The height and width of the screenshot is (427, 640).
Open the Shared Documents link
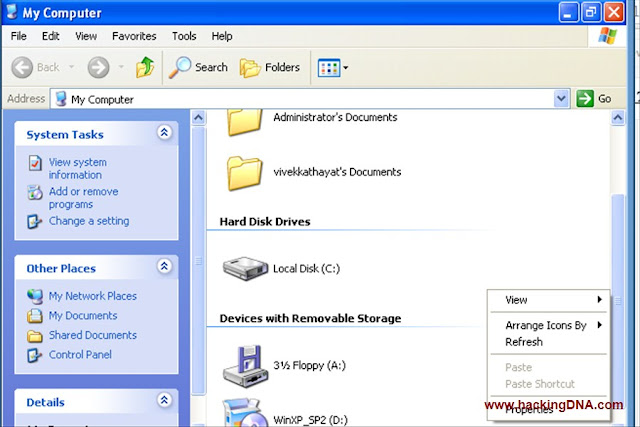point(93,335)
